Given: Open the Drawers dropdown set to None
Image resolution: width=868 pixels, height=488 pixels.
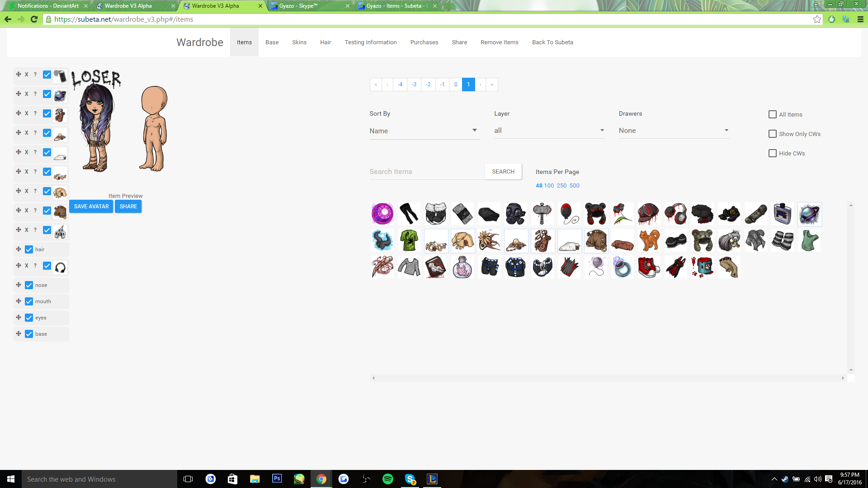Looking at the screenshot, I should pos(673,130).
